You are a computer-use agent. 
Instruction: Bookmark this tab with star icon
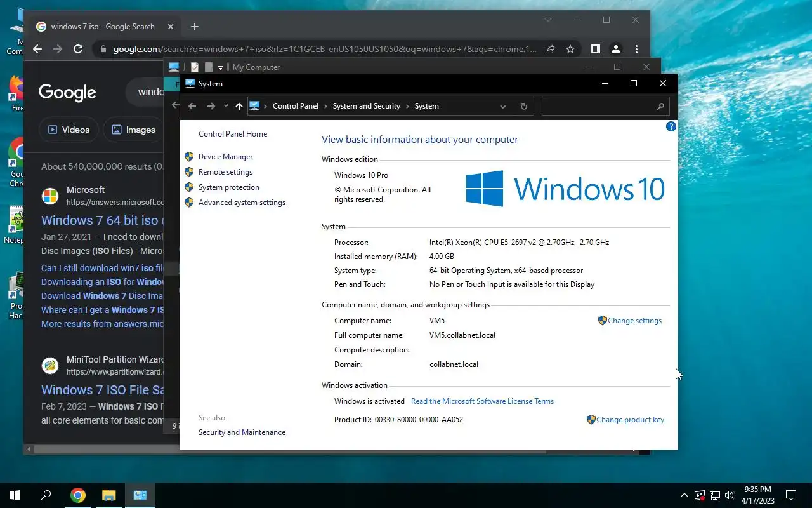tap(570, 49)
